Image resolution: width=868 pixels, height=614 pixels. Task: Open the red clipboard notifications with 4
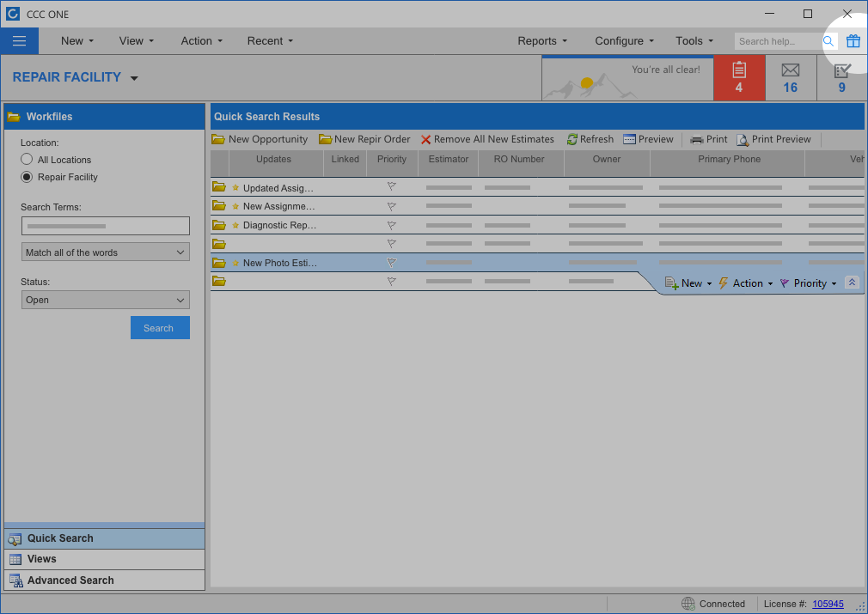(x=739, y=78)
